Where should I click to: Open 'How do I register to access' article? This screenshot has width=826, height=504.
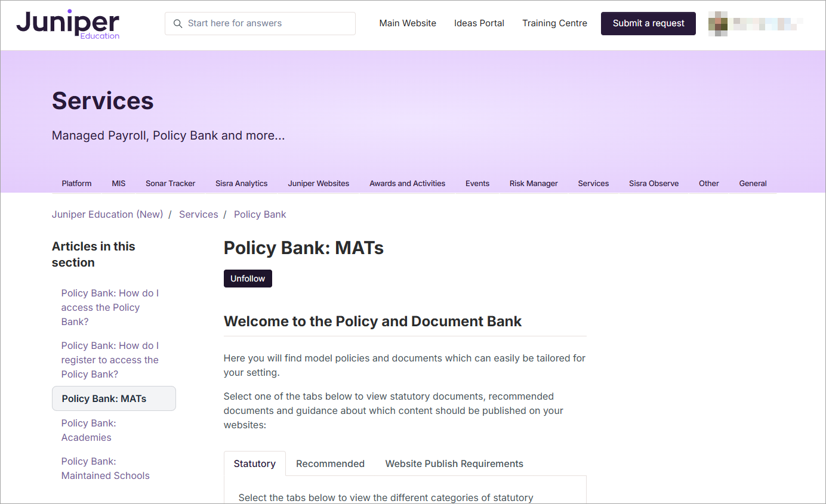(x=110, y=360)
